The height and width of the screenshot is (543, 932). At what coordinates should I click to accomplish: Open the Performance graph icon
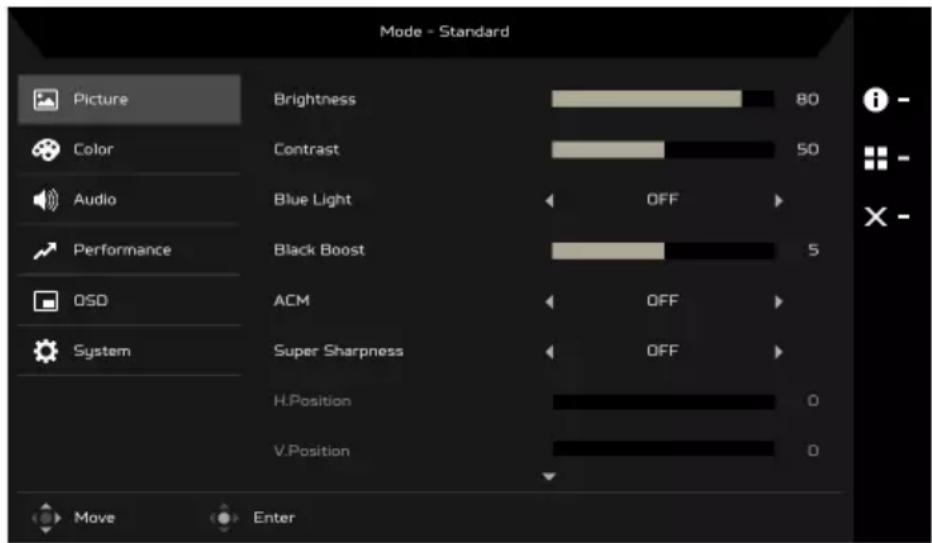[45, 251]
